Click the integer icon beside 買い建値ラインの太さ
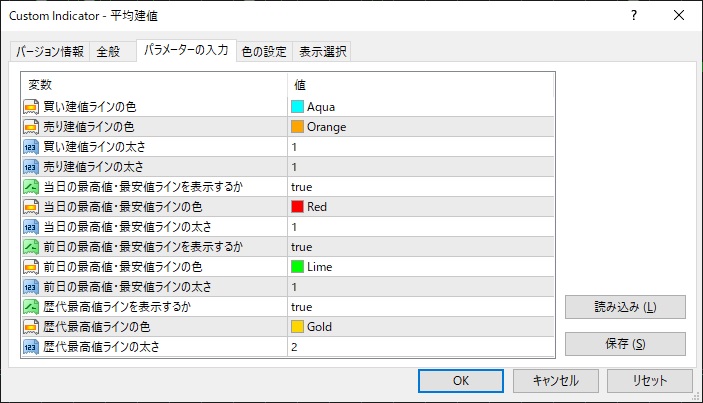This screenshot has height=403, width=703. [x=31, y=147]
